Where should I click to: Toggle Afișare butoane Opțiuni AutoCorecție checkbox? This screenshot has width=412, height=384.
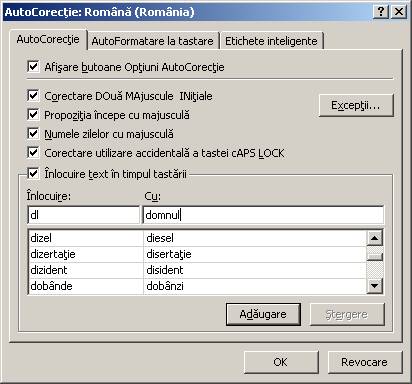pyautogui.click(x=33, y=66)
